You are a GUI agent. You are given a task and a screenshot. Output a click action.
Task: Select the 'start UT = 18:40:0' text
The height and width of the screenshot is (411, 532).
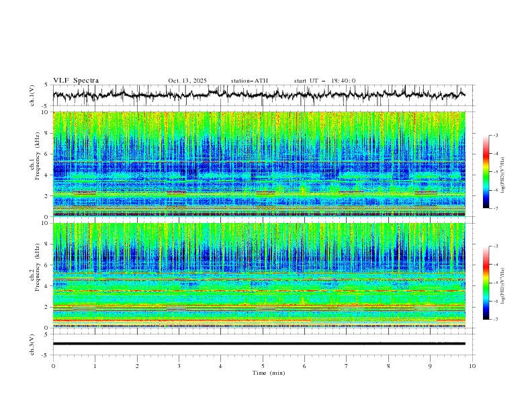[324, 81]
